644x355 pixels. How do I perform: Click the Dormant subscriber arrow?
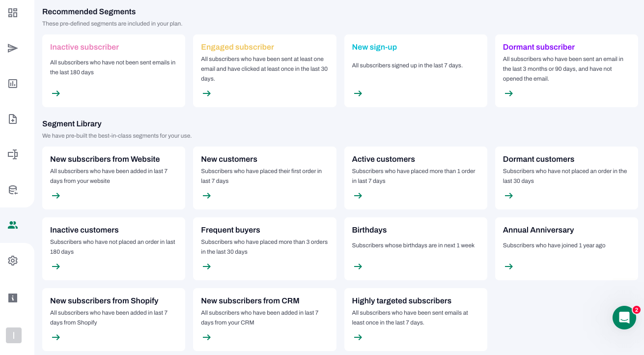(x=509, y=93)
